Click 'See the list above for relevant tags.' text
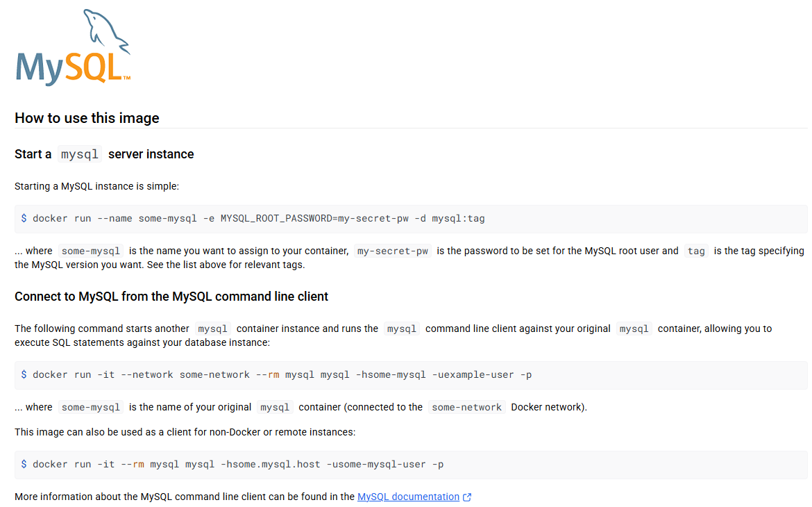 (226, 265)
